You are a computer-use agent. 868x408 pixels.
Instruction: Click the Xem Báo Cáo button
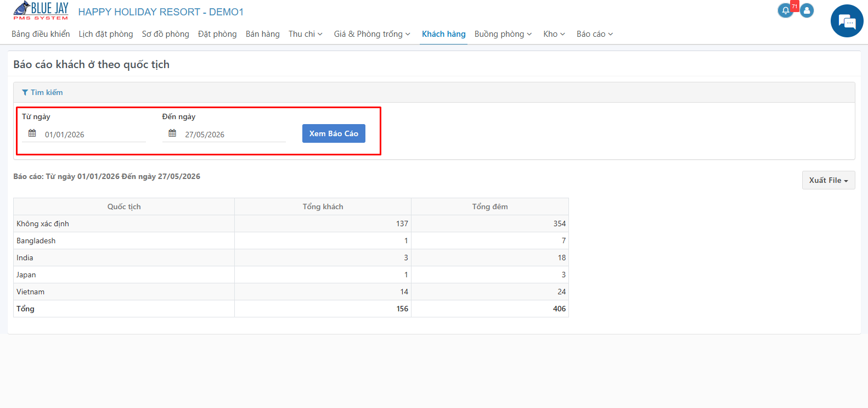tap(334, 133)
